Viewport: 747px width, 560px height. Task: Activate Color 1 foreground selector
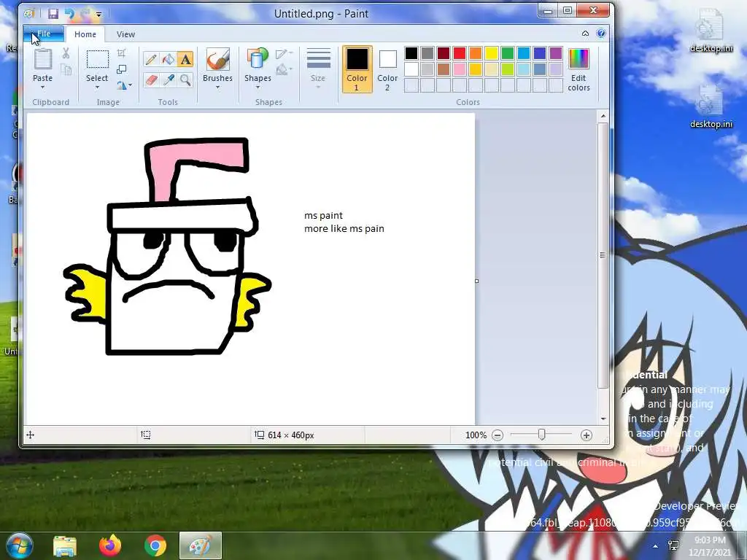357,69
